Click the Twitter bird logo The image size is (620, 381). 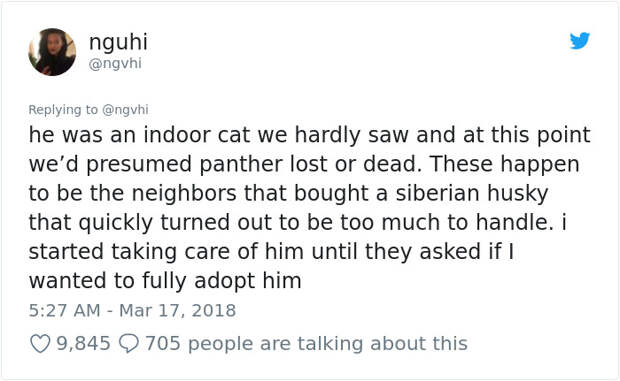pyautogui.click(x=580, y=41)
